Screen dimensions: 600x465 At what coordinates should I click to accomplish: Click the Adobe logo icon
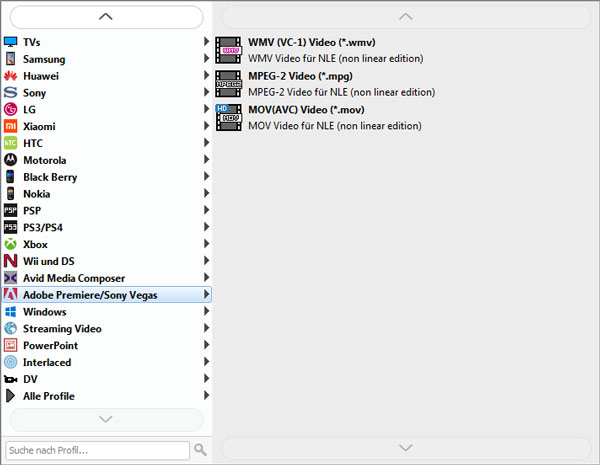point(11,295)
